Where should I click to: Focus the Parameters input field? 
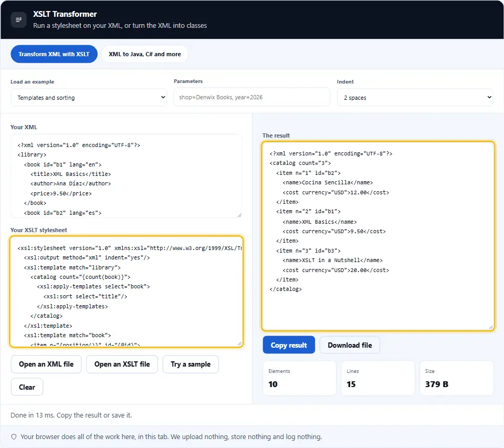251,97
